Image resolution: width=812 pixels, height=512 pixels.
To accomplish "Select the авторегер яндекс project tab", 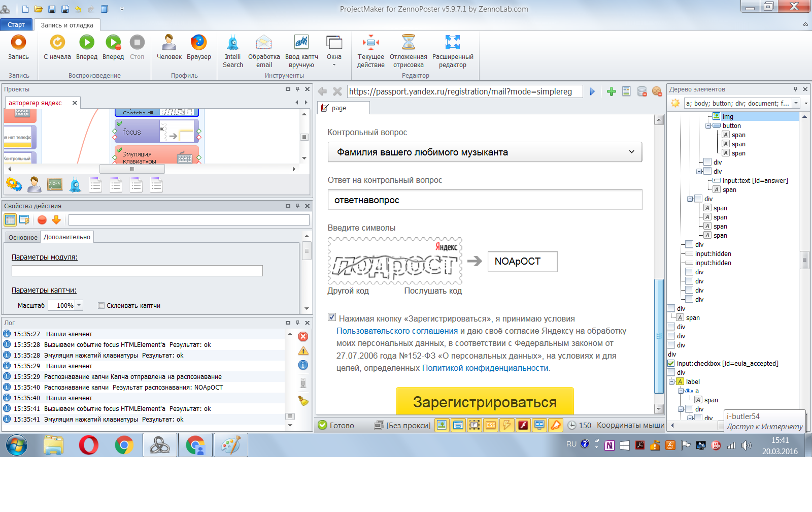I will click(x=35, y=103).
